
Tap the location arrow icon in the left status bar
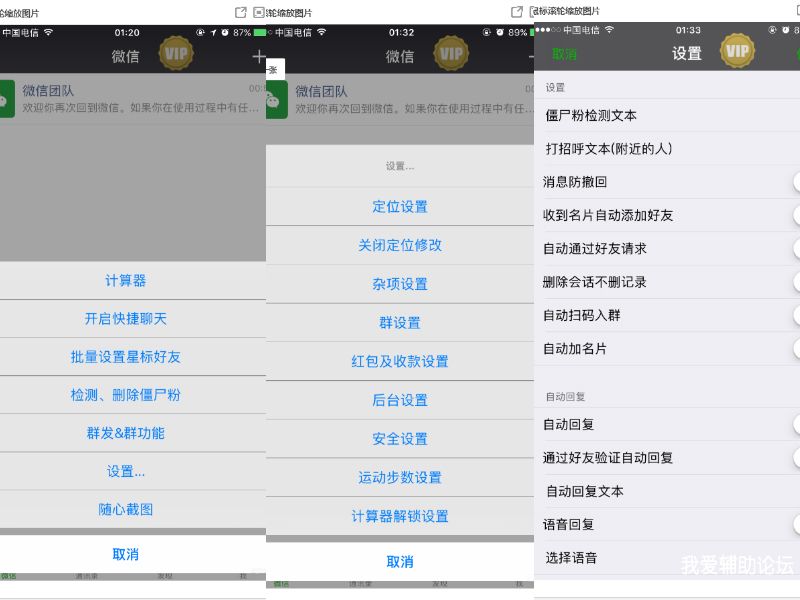(213, 33)
